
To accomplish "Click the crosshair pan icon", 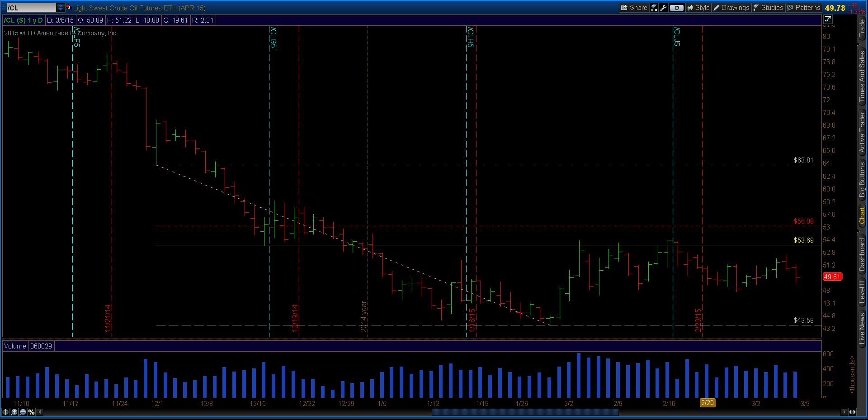I will pos(5,412).
